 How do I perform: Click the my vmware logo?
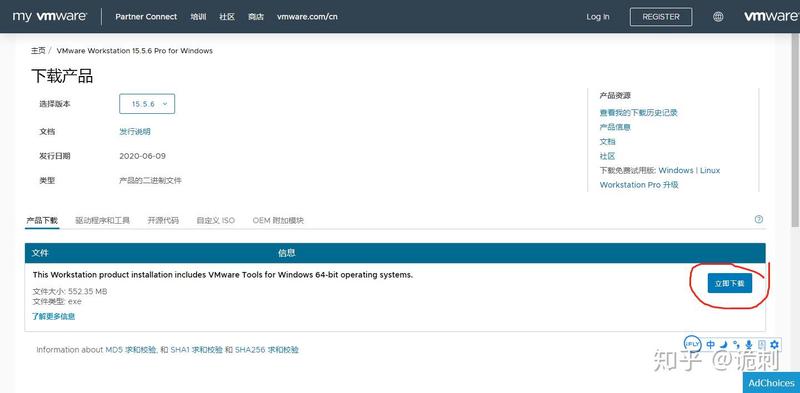point(49,16)
